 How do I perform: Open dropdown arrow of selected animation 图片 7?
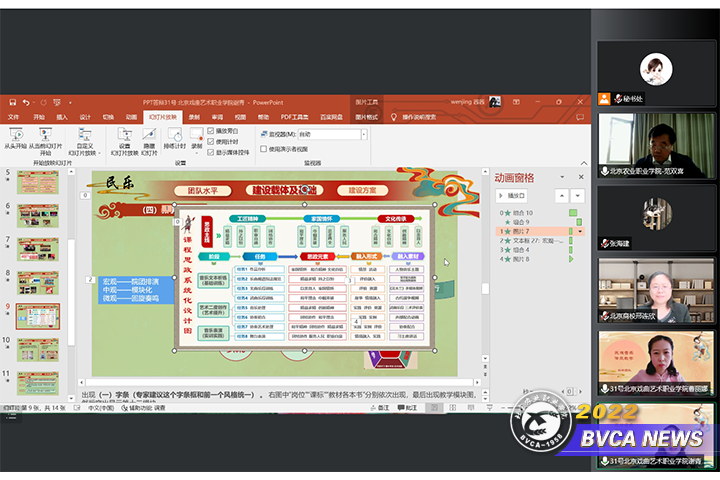(581, 231)
